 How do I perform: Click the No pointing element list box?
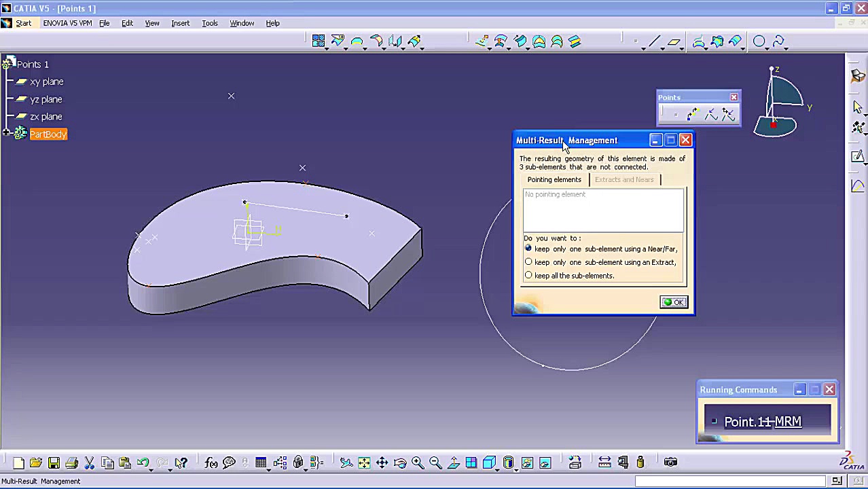602,211
